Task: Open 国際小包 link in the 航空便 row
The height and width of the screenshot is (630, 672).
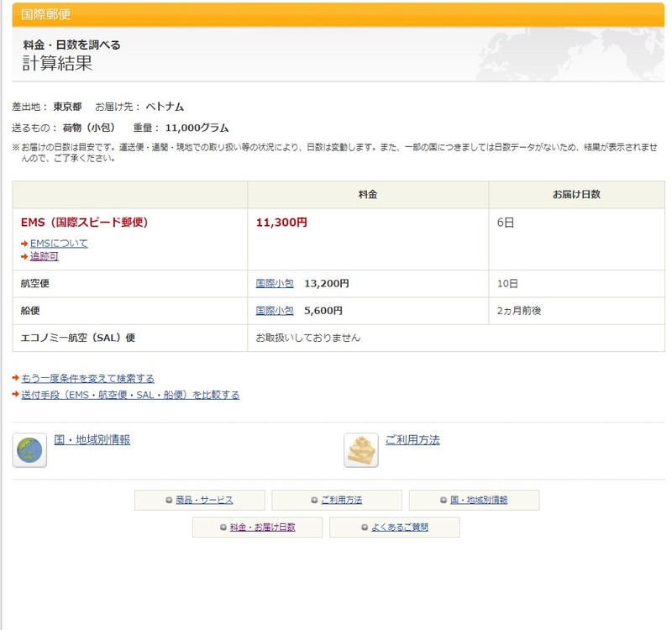Action: coord(275,284)
